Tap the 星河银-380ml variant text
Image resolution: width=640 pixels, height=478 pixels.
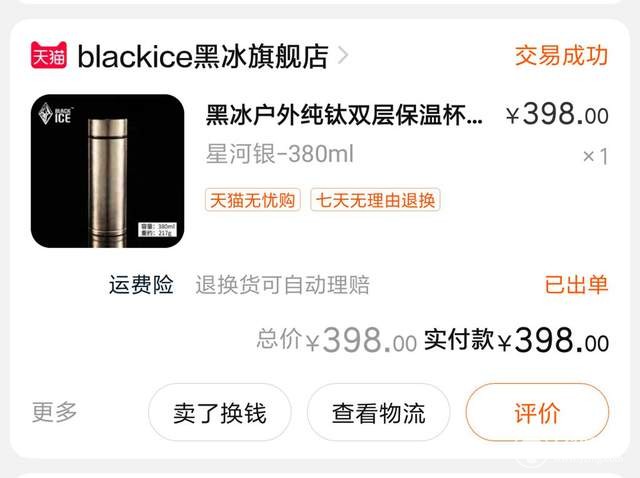pos(280,154)
